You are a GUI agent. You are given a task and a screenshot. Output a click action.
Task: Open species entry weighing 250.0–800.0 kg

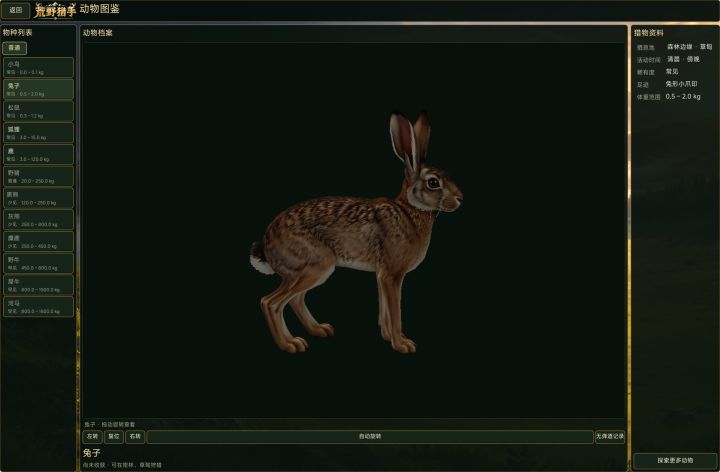click(39, 219)
